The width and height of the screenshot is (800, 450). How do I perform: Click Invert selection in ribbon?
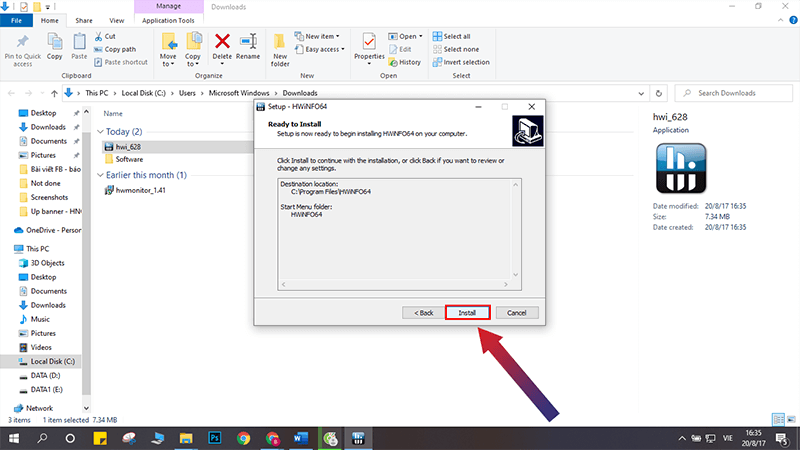pyautogui.click(x=461, y=62)
